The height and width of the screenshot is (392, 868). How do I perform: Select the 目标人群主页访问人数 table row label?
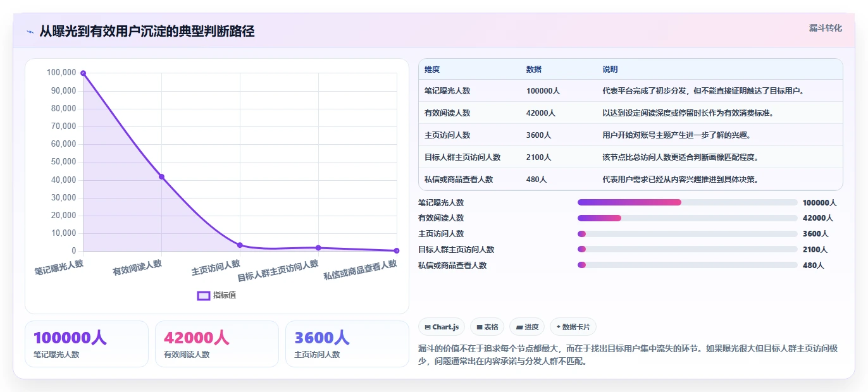pyautogui.click(x=462, y=157)
